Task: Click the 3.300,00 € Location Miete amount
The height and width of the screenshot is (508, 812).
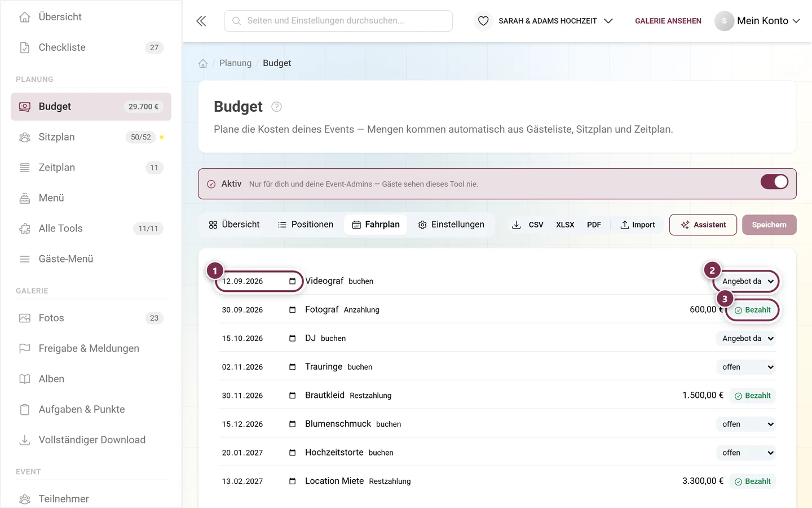Action: [703, 481]
